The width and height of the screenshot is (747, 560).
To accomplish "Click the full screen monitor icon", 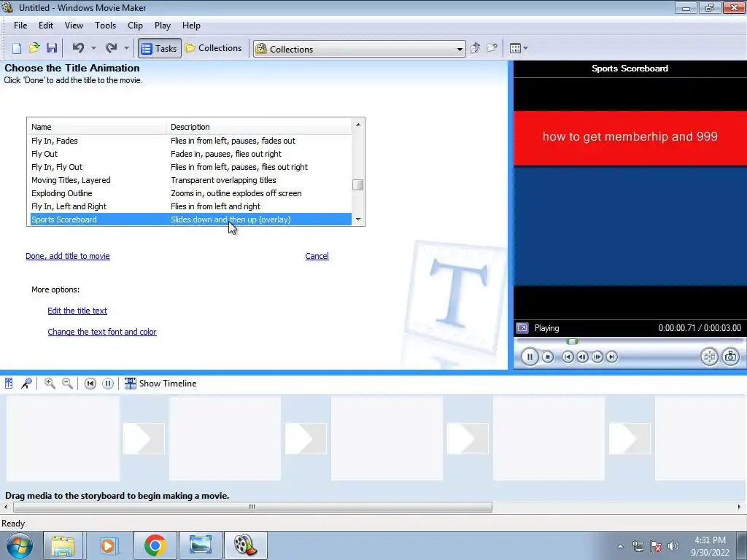I will point(522,328).
